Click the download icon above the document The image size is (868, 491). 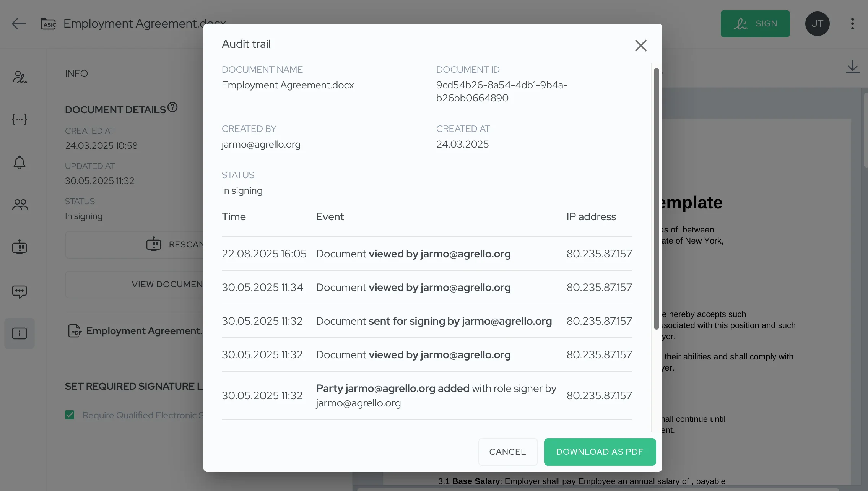(853, 67)
